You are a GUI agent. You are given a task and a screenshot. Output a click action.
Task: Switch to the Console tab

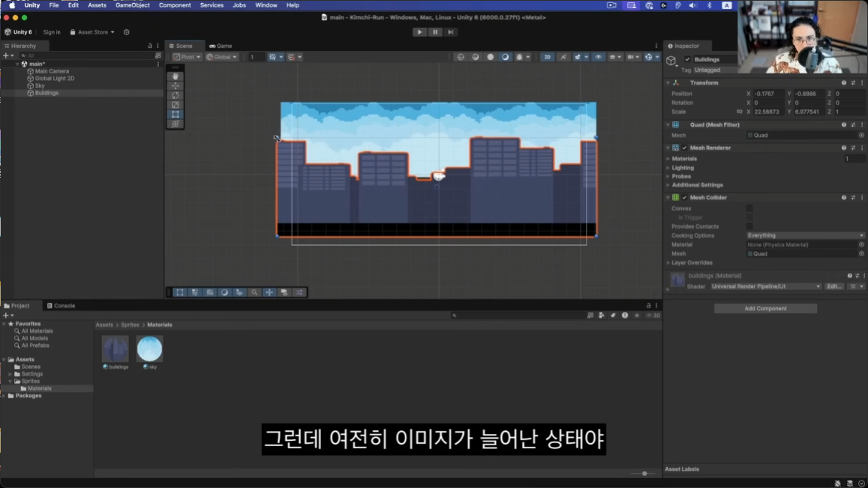[62, 305]
